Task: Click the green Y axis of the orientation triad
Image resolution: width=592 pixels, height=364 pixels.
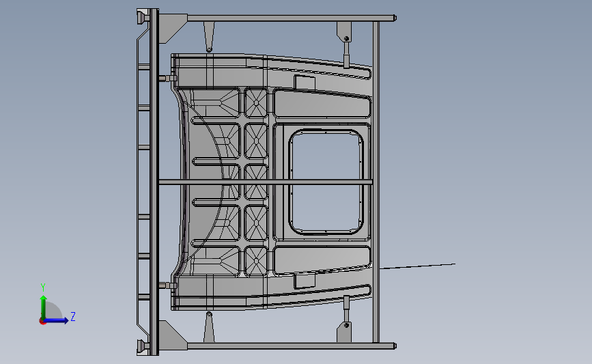Action: click(x=44, y=307)
